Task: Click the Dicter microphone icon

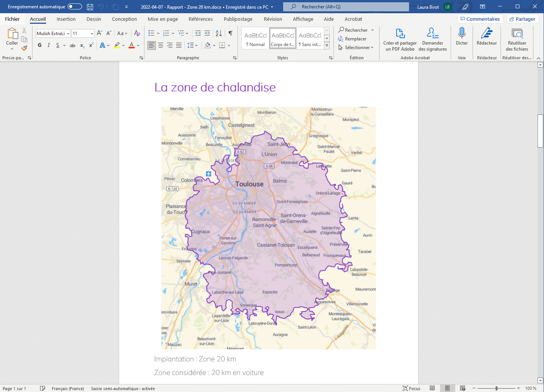Action: click(x=462, y=33)
